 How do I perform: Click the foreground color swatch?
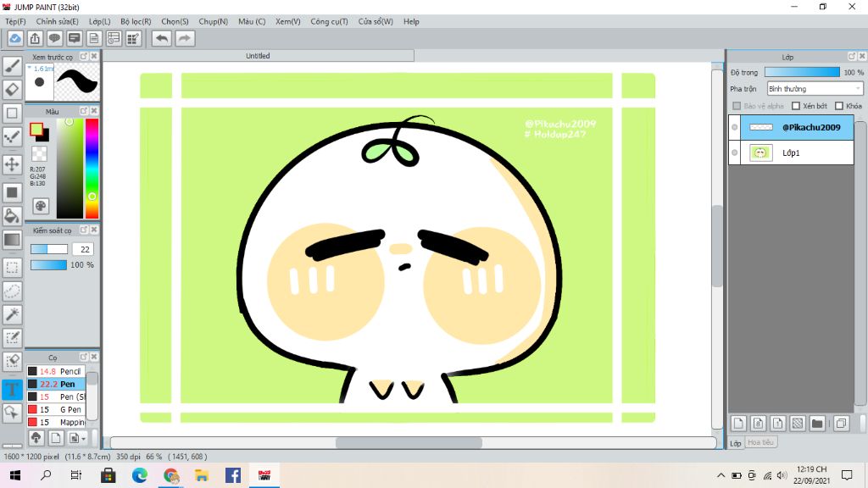36,130
